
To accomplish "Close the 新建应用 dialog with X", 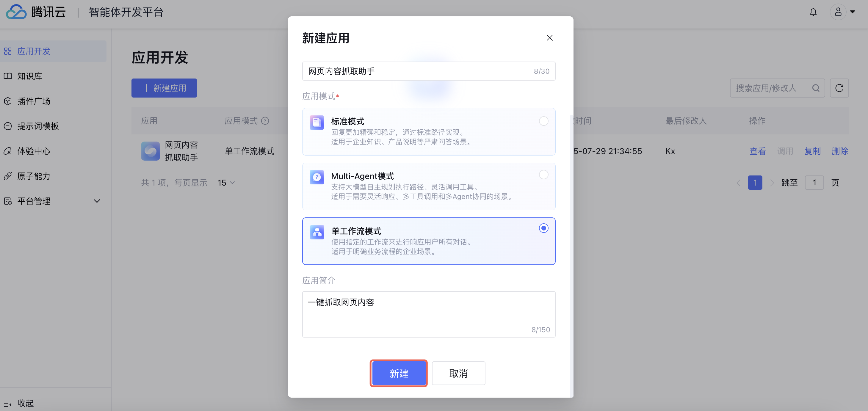I will [x=549, y=38].
